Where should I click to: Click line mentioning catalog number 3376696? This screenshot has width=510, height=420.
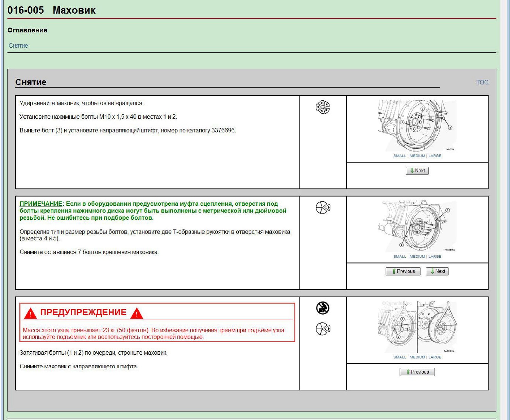tap(128, 131)
